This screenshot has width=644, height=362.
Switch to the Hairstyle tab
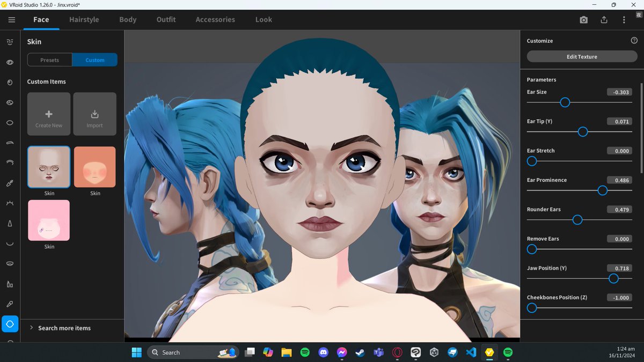(84, 19)
